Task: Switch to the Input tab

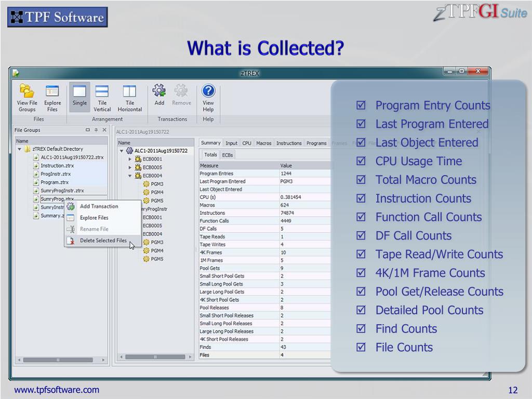Action: coord(231,143)
